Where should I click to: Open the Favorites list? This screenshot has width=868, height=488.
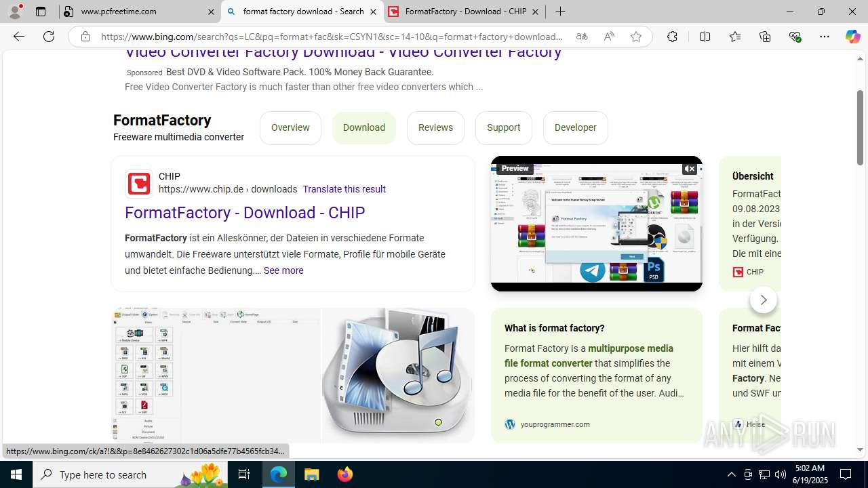pyautogui.click(x=735, y=37)
